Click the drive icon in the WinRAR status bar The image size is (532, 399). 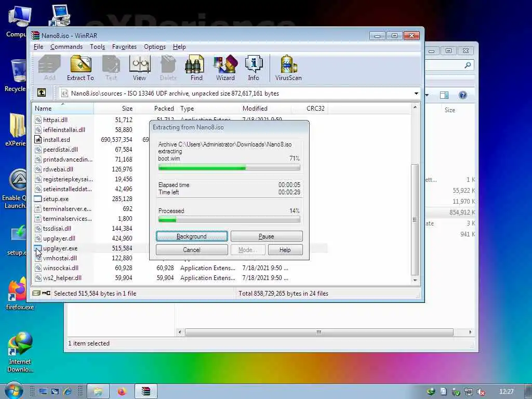[36, 293]
